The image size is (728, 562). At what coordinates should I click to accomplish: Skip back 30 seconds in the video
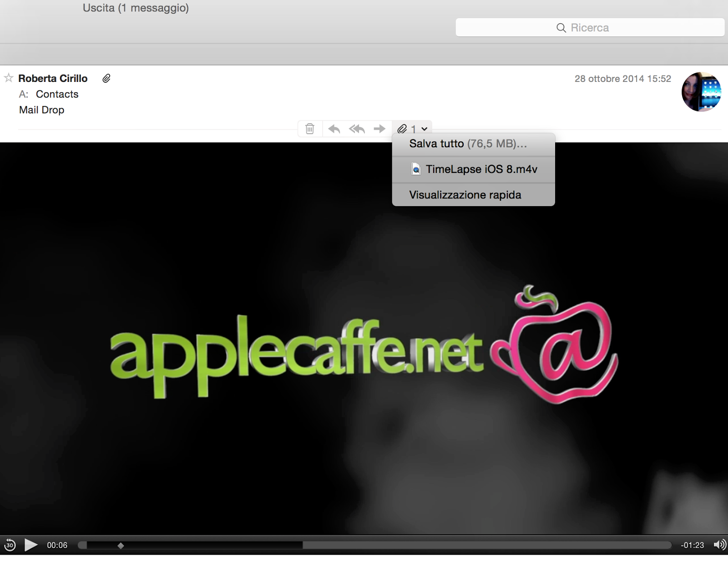click(x=10, y=545)
